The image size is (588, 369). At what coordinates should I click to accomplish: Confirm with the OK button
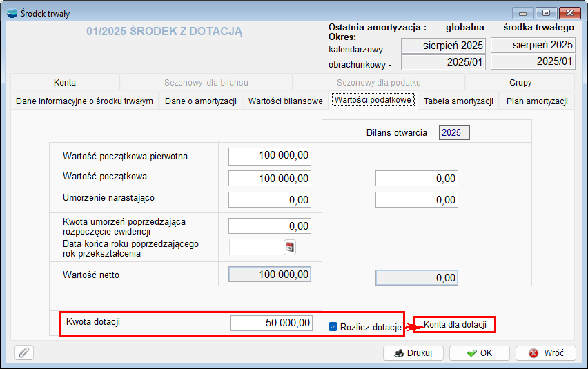tap(479, 353)
